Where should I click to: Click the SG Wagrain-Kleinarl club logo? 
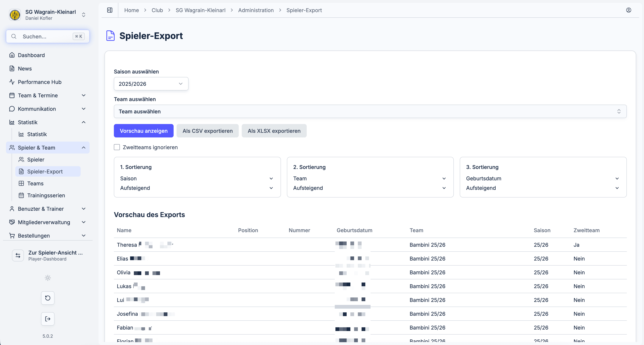[15, 15]
